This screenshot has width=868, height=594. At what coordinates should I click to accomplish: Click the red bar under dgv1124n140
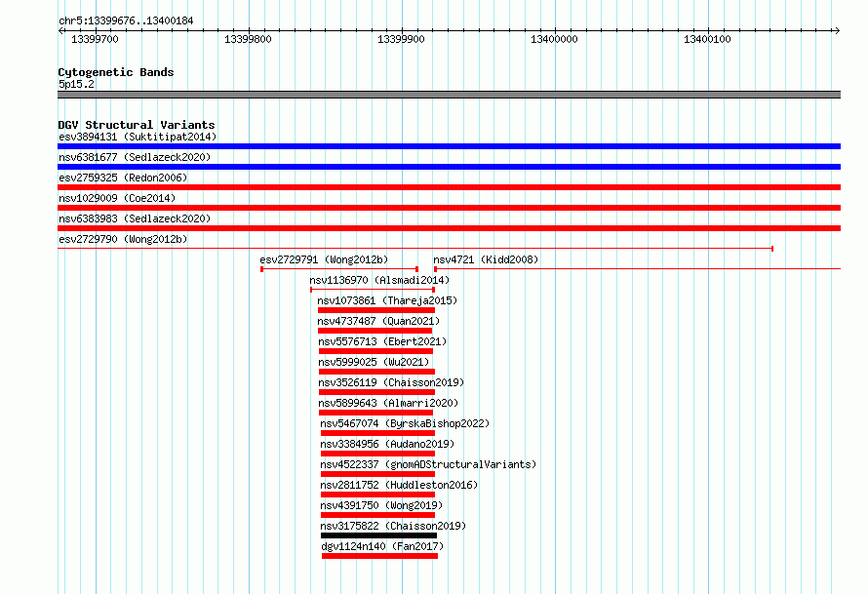coord(379,556)
